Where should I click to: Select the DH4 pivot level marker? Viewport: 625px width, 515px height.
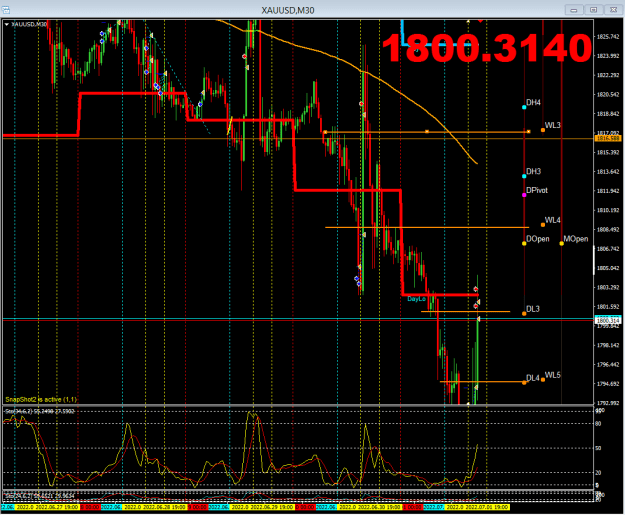[x=524, y=107]
